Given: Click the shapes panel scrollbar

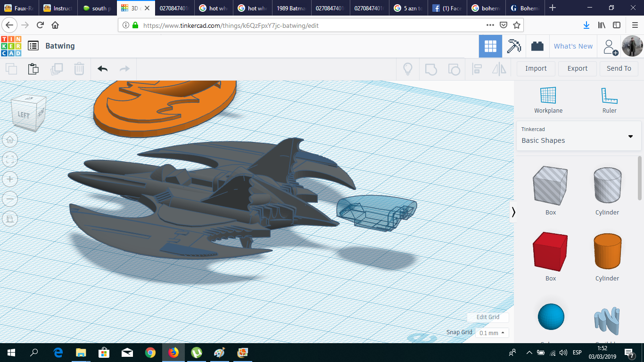Looking at the screenshot, I should 640,178.
